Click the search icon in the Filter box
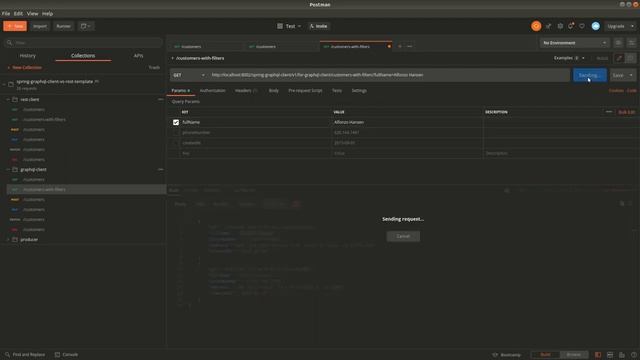The width and height of the screenshot is (640, 360). pyautogui.click(x=9, y=42)
